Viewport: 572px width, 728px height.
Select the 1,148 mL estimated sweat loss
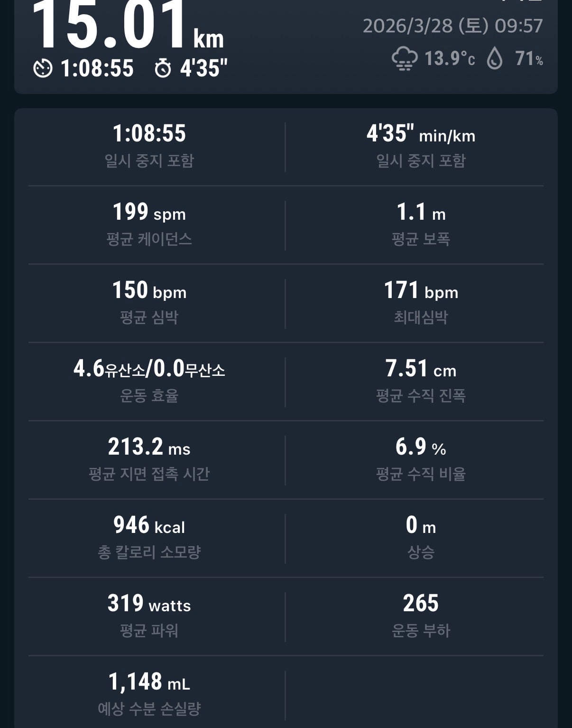(x=149, y=694)
